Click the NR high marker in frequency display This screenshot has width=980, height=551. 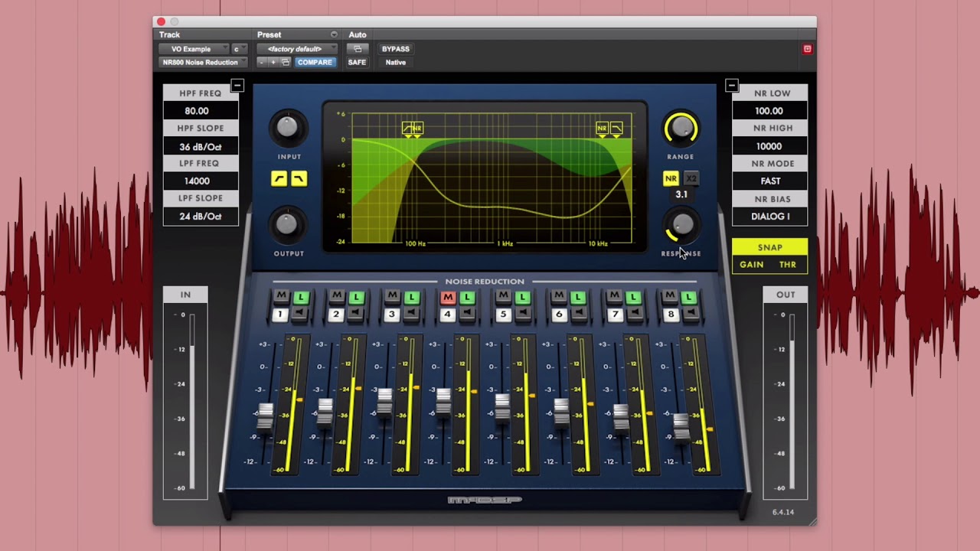coord(603,128)
